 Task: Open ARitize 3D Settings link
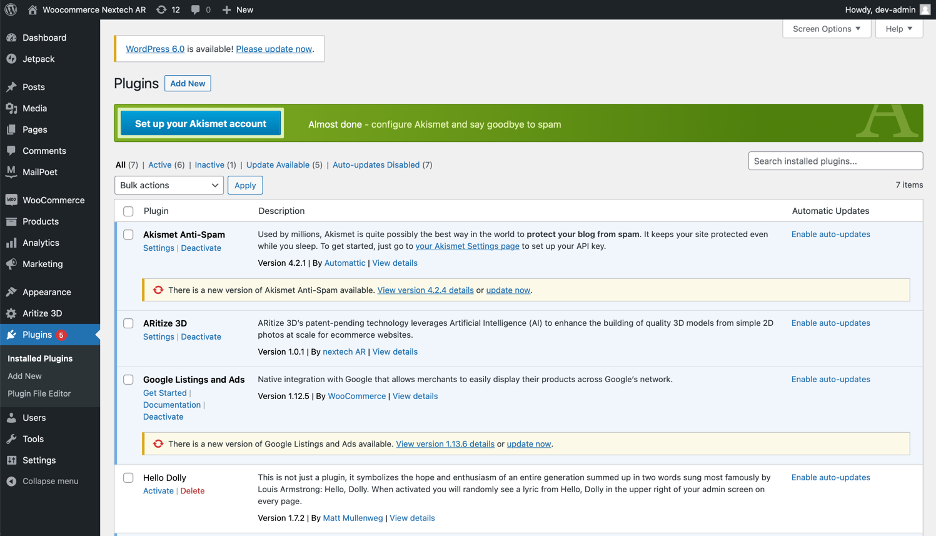click(x=159, y=337)
